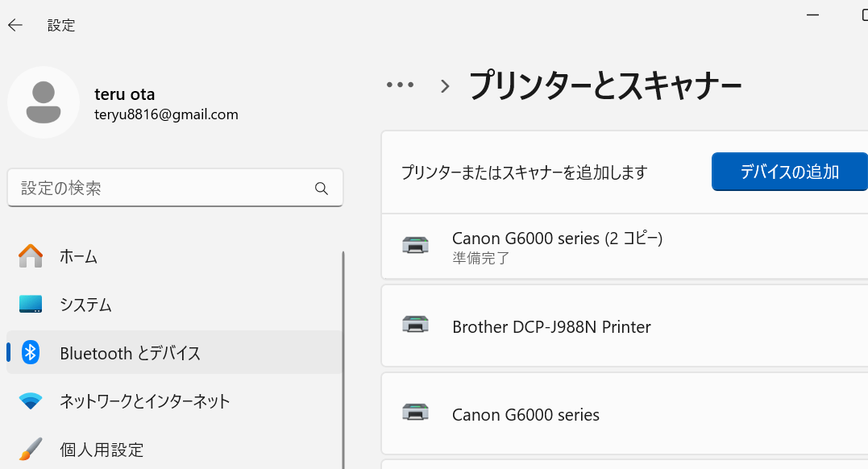
Task: Click the System monitor icon
Action: (31, 304)
